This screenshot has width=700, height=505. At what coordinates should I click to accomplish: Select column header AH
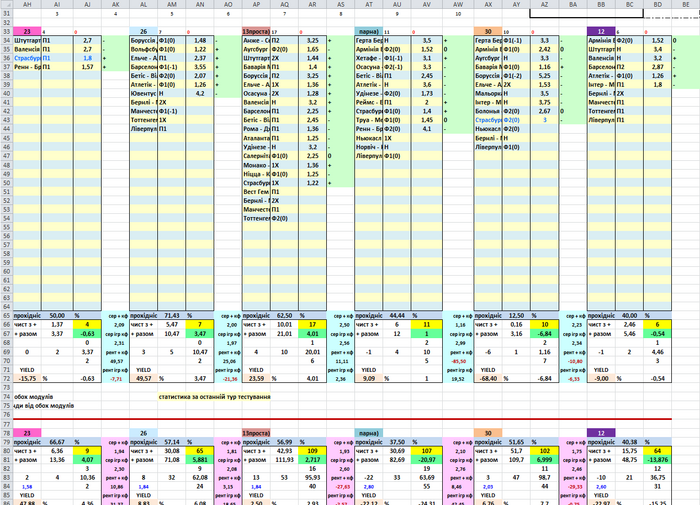point(27,4)
